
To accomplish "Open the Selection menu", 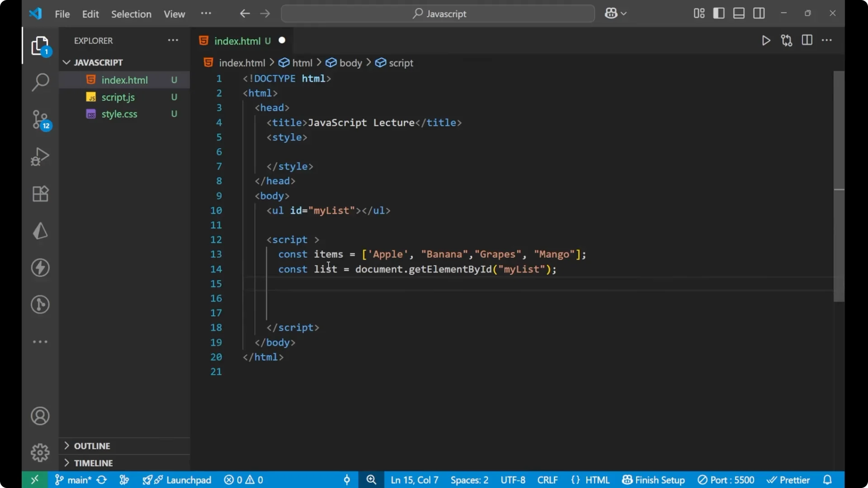I will point(131,14).
